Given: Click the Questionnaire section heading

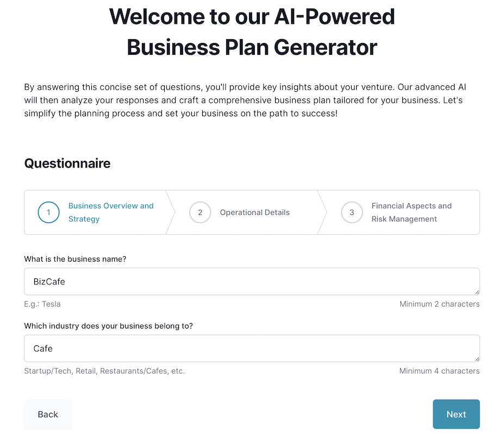Looking at the screenshot, I should click(x=67, y=163).
